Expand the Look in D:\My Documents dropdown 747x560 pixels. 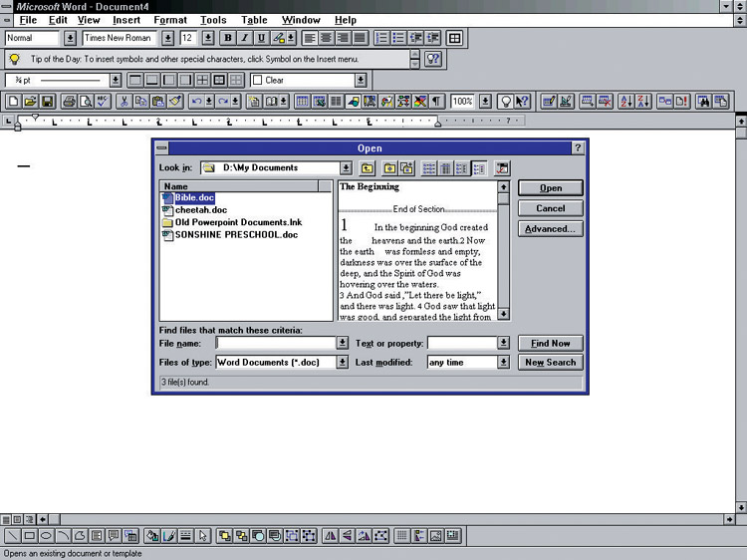click(346, 167)
